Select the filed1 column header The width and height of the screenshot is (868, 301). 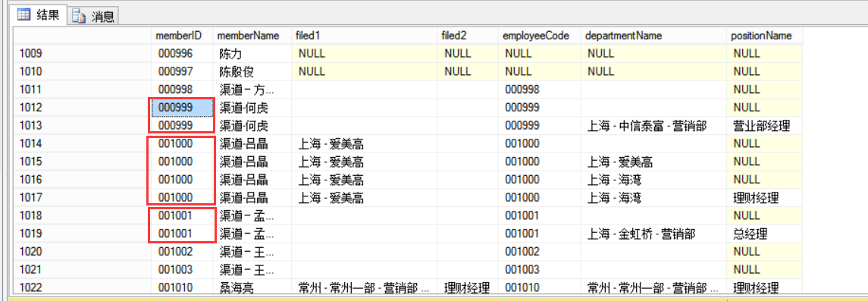tap(364, 36)
